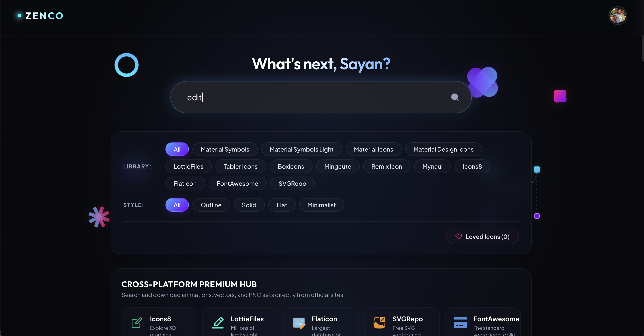Click the Flaticon image card icon

click(299, 323)
